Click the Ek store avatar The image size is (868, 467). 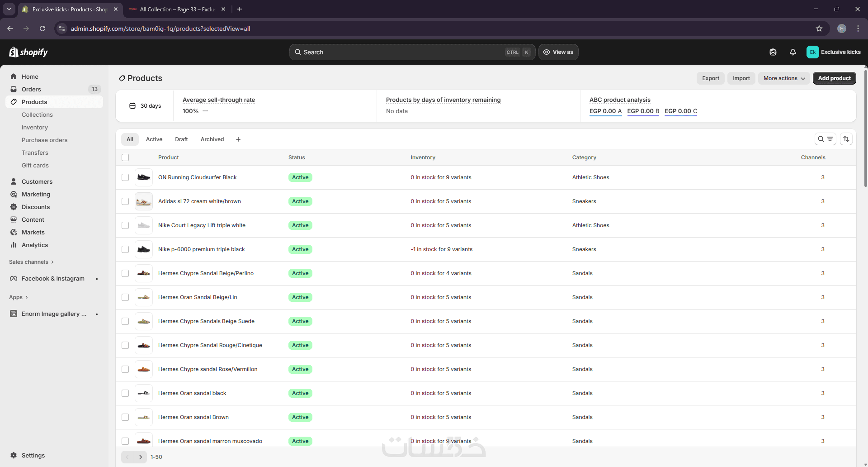812,52
